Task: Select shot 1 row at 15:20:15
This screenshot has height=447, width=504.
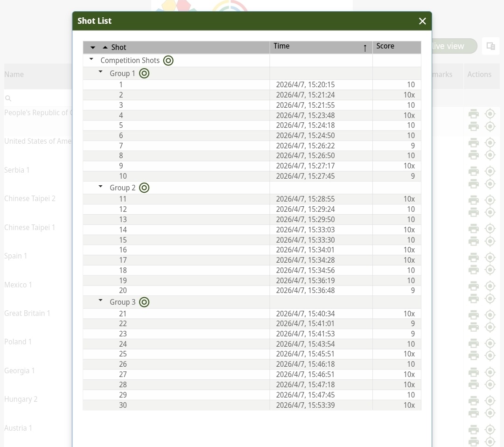Action: pos(252,84)
